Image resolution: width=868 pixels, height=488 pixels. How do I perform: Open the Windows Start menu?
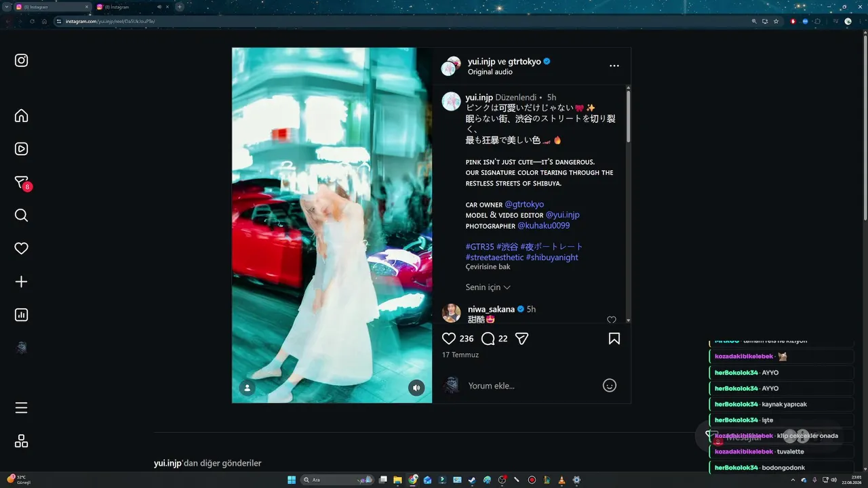292,480
